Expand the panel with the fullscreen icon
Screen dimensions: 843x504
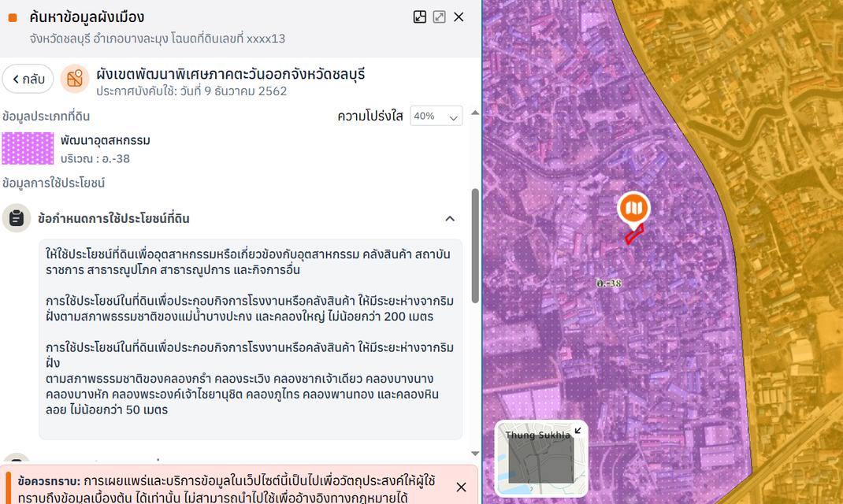pos(440,17)
